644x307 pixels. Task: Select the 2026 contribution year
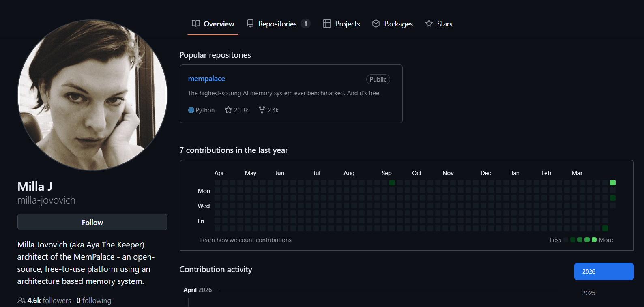(x=604, y=272)
